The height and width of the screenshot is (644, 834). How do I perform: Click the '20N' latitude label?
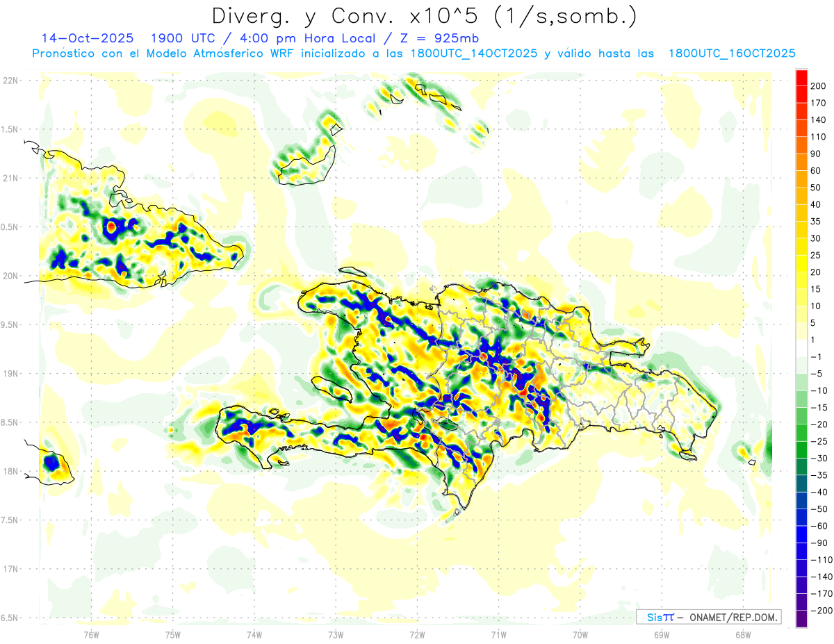click(x=10, y=276)
